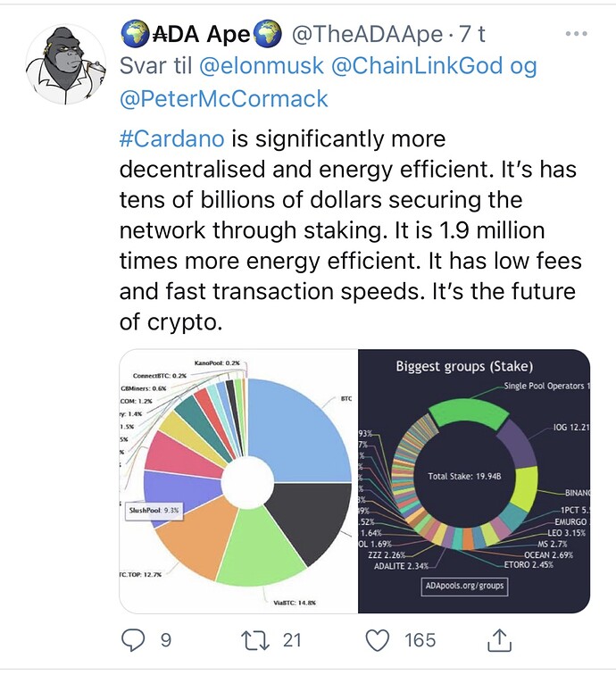
Task: Open the three-dot more options menu
Action: [x=579, y=35]
